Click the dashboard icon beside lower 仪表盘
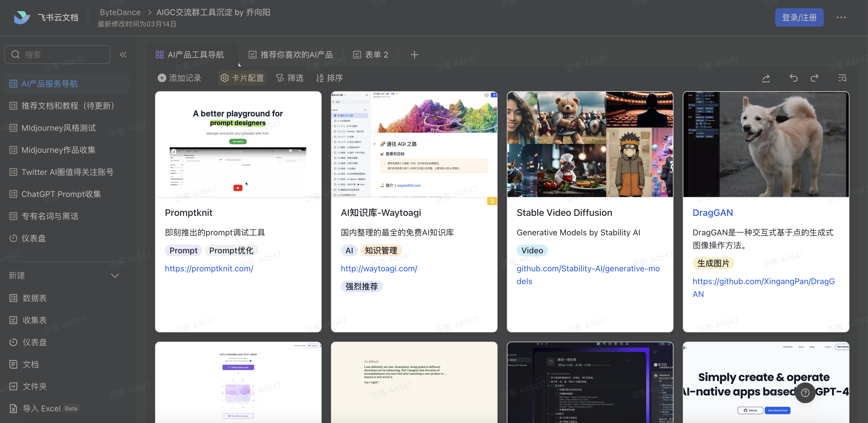This screenshot has height=423, width=868. tap(13, 342)
